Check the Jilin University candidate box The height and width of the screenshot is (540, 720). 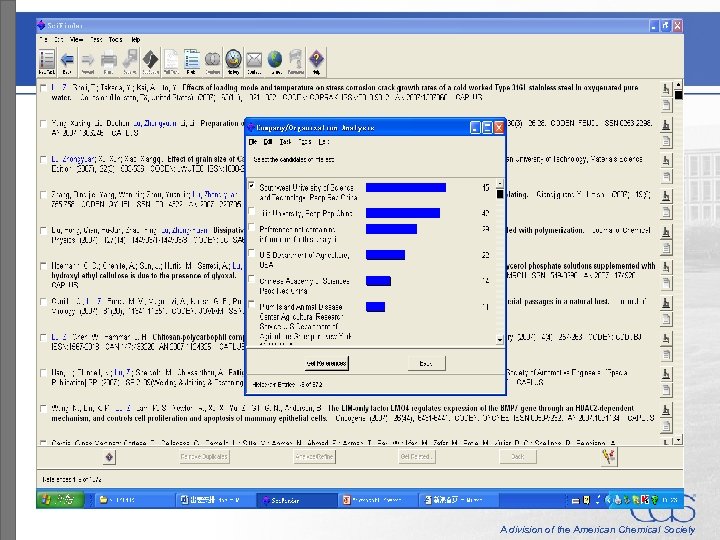click(x=252, y=212)
